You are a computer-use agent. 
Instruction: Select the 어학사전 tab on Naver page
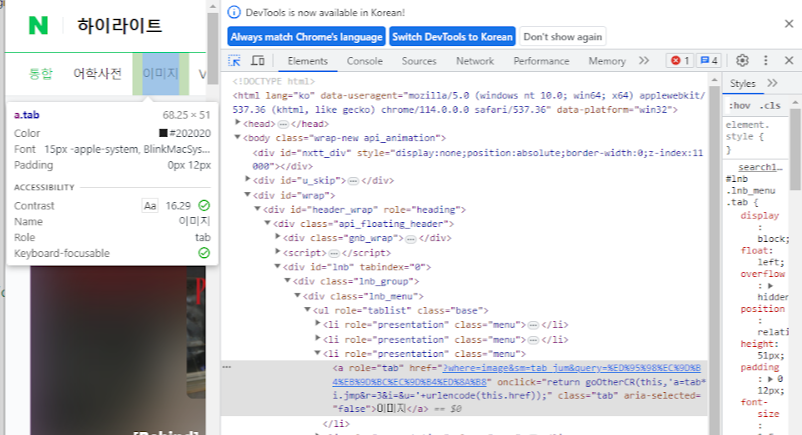[x=97, y=74]
